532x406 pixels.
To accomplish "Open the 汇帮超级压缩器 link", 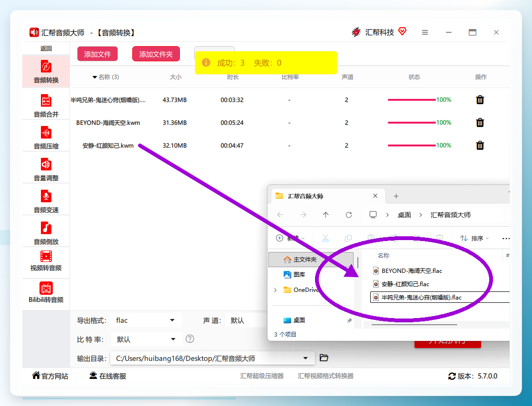I will (262, 376).
